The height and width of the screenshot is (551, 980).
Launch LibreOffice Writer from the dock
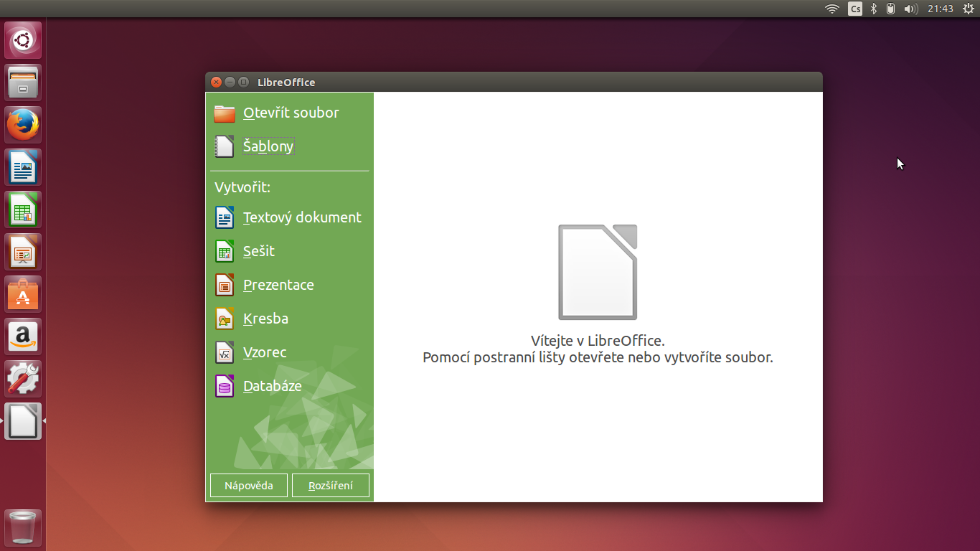click(22, 166)
